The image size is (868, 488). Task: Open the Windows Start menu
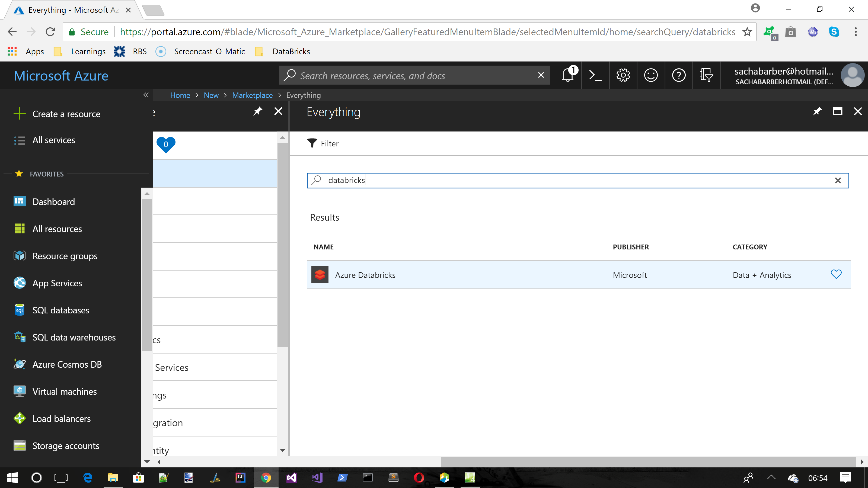(12, 477)
